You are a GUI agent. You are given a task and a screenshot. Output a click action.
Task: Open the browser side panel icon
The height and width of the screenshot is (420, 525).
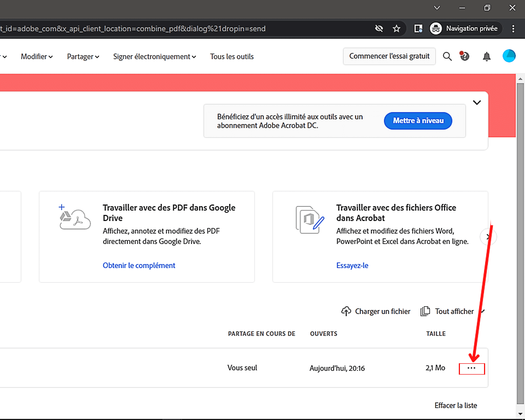[418, 28]
